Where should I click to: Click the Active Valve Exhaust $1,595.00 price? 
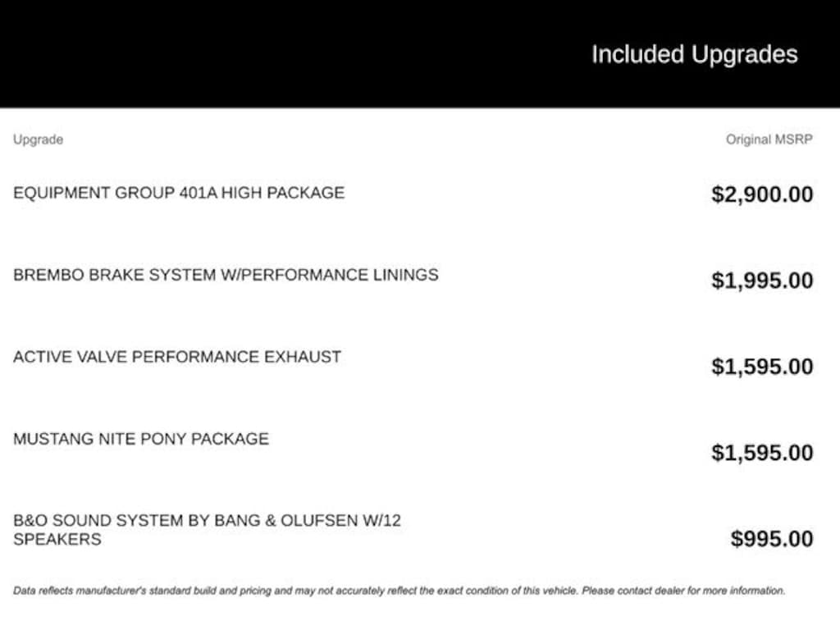tap(762, 367)
